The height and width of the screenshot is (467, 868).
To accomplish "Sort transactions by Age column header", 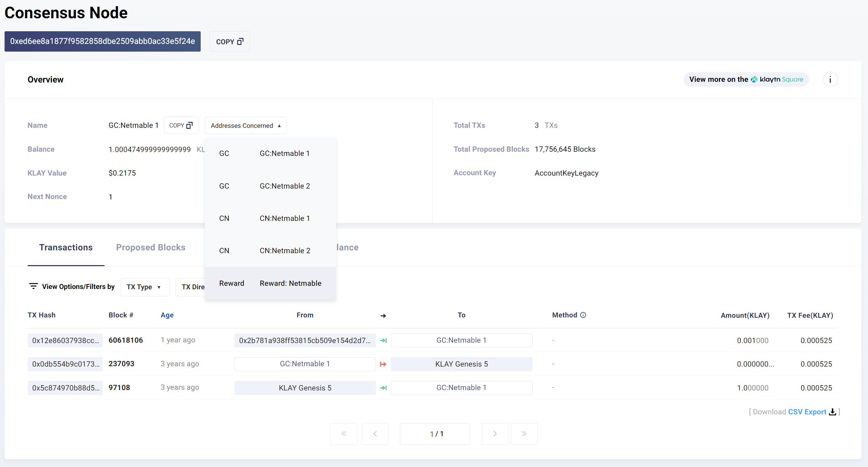I will point(167,315).
